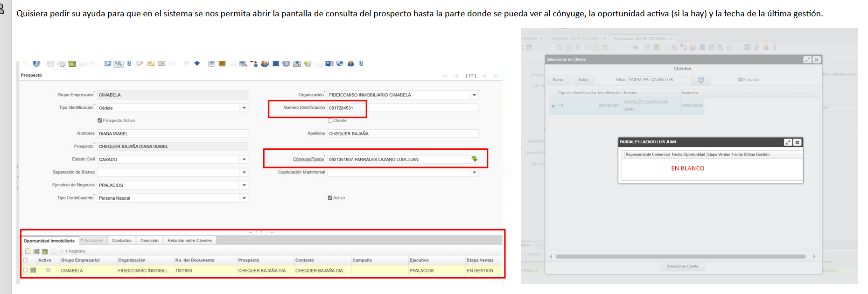Viewport: 868px width, 294px height.
Task: Click refresh icon next to Filtrar field
Action: pos(700,80)
